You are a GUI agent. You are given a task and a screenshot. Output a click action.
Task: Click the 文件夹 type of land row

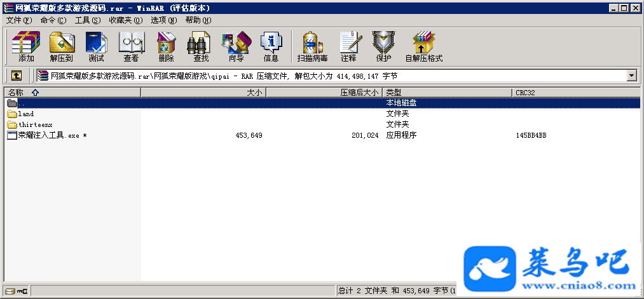point(397,114)
